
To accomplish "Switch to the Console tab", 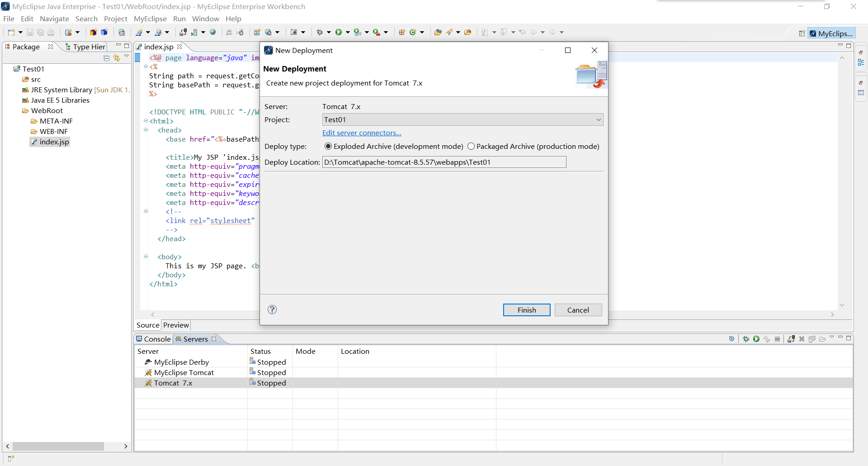I will 154,339.
